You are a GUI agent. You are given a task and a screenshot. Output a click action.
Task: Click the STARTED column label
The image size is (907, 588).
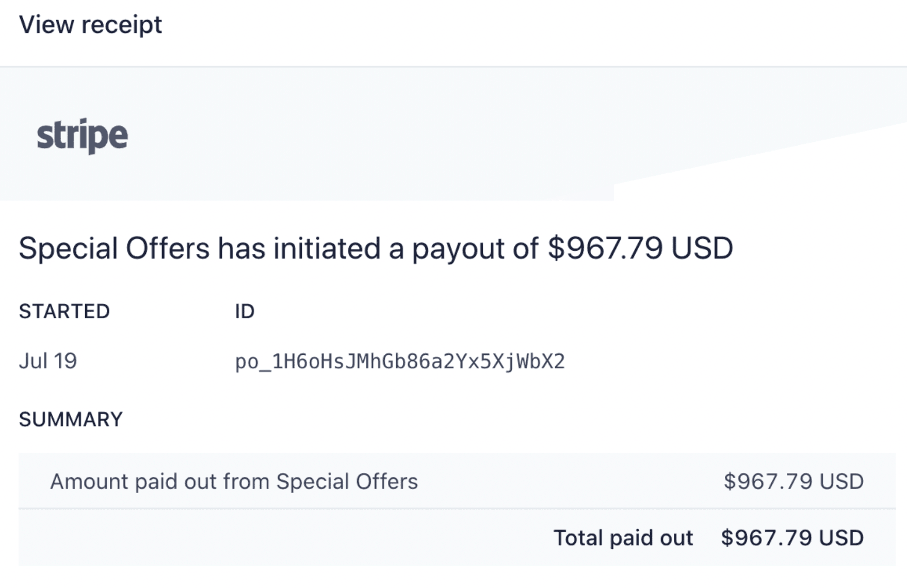coord(64,312)
